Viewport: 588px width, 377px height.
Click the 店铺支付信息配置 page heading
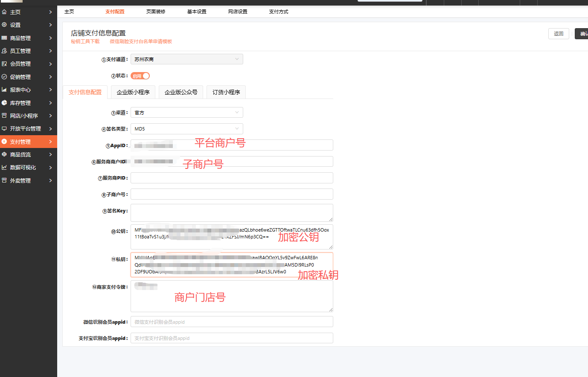click(98, 33)
